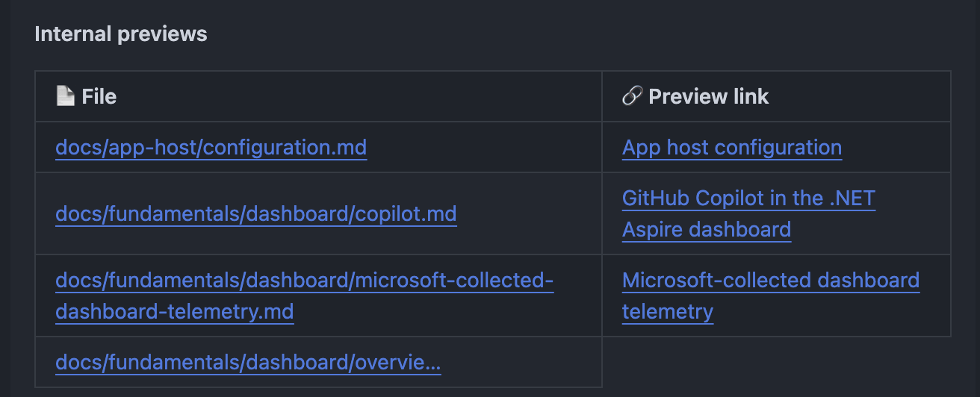Click the 'dashboard-telemetry.md' second line of file link
Image resolution: width=980 pixels, height=397 pixels.
click(175, 312)
